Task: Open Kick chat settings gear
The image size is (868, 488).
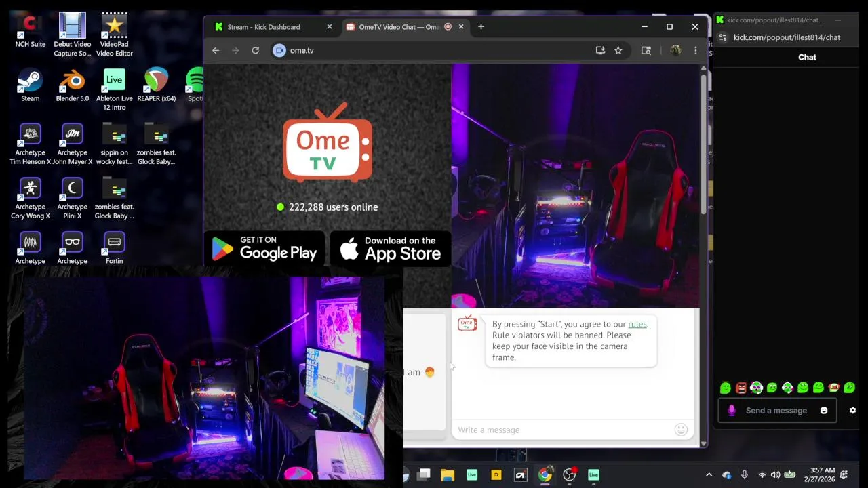Action: pos(852,410)
